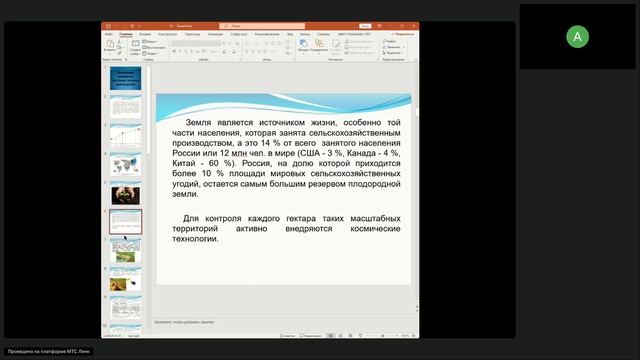Open the Файл tab
640x360 pixels.
pos(109,34)
